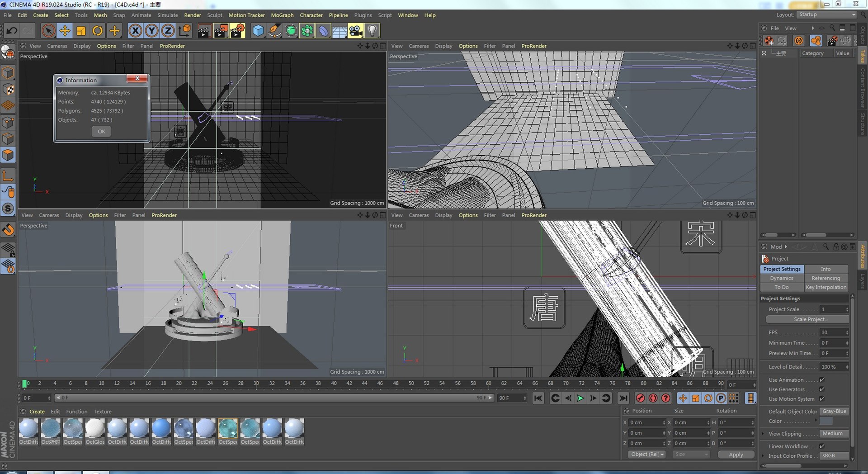Click the project Color swatch
The height and width of the screenshot is (474, 868).
pyautogui.click(x=826, y=421)
